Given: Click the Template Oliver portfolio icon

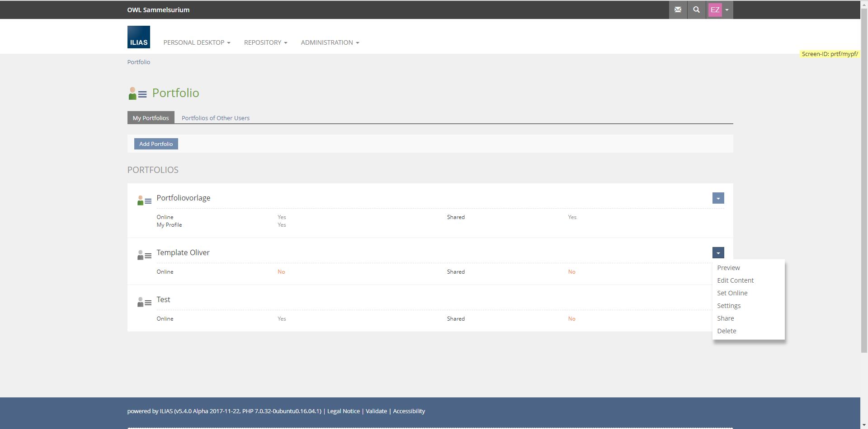Looking at the screenshot, I should pos(144,255).
